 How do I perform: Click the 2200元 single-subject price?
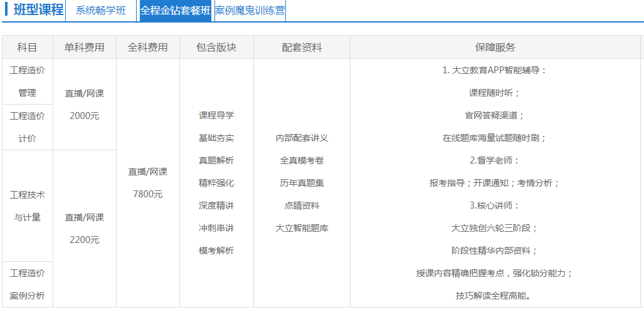point(85,240)
